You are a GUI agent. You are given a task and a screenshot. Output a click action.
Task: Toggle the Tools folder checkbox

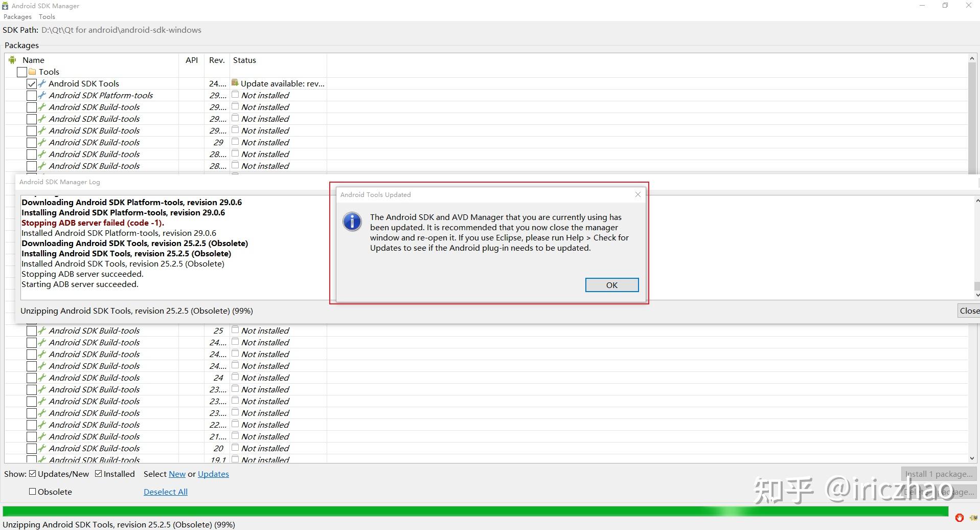pos(22,72)
